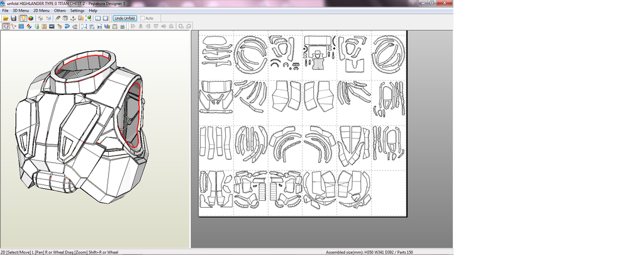This screenshot has height=255, width=644.
Task: Open the File menu
Action: pos(5,11)
